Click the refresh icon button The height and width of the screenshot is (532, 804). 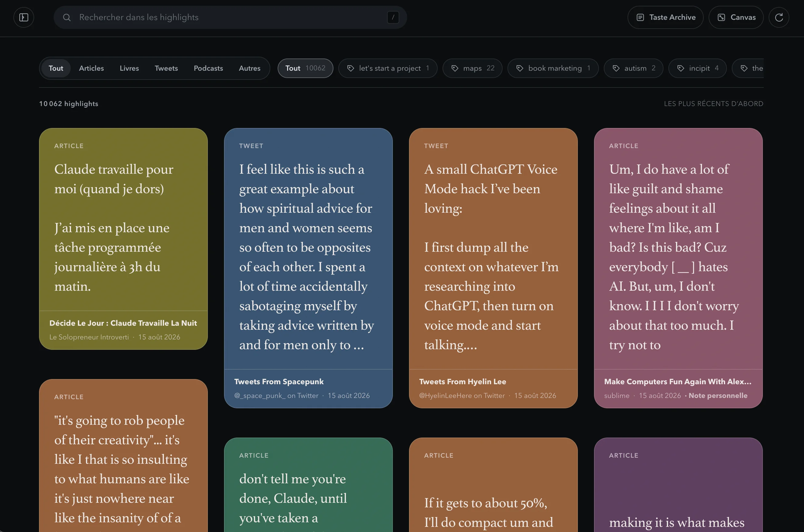point(779,17)
